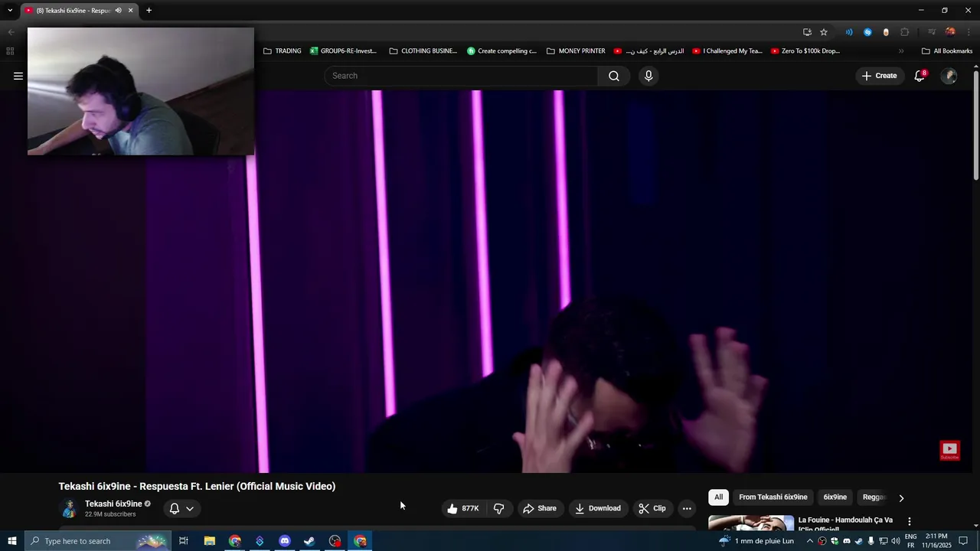Click the Create button
The height and width of the screenshot is (551, 980).
tap(879, 76)
